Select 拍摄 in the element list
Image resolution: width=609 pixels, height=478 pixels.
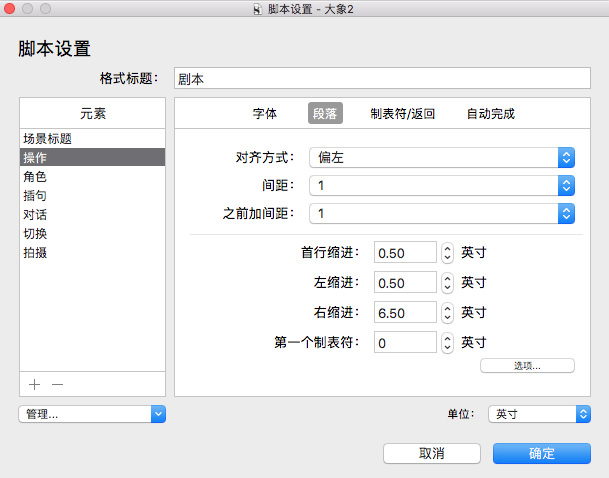pos(92,252)
